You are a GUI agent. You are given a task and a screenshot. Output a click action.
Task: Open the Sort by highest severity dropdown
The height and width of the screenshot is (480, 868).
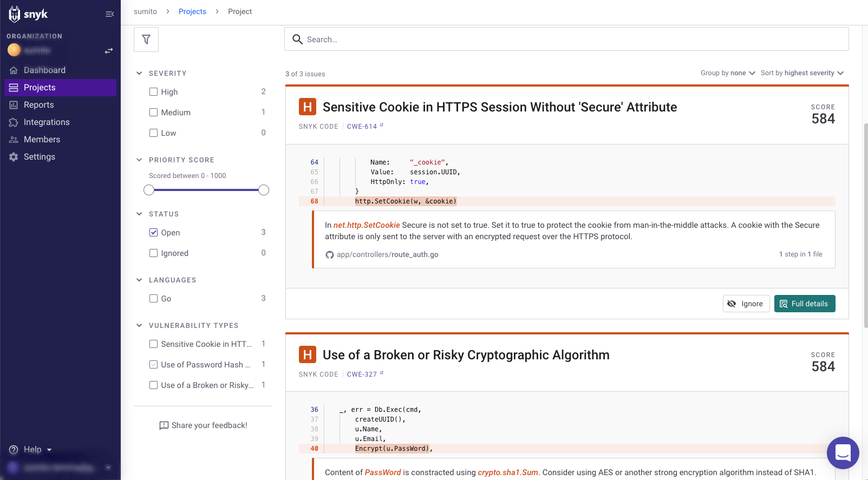[802, 73]
